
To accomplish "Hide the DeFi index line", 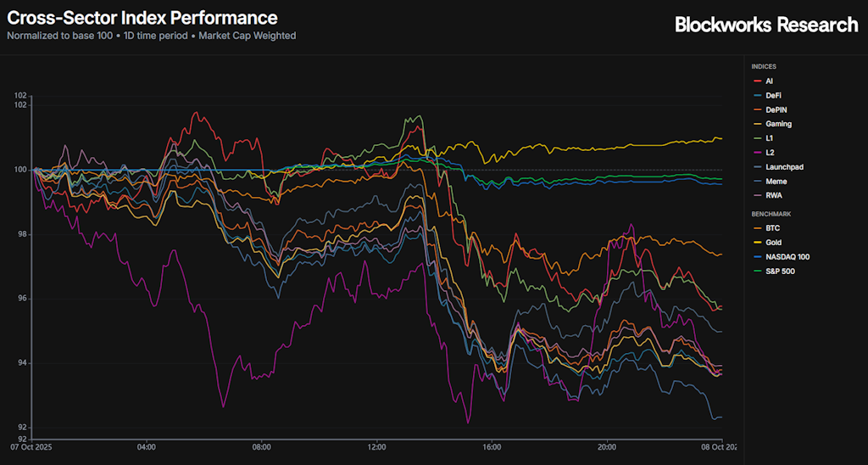I will tap(772, 95).
